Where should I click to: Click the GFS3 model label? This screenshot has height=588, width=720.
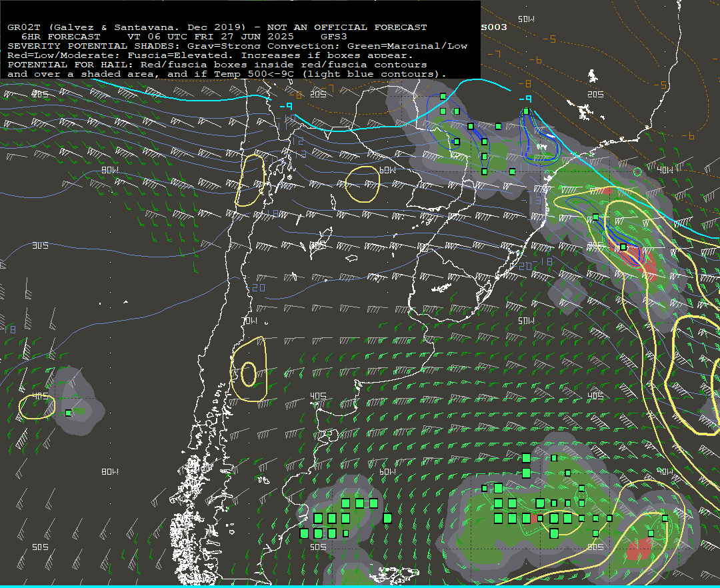(x=333, y=37)
